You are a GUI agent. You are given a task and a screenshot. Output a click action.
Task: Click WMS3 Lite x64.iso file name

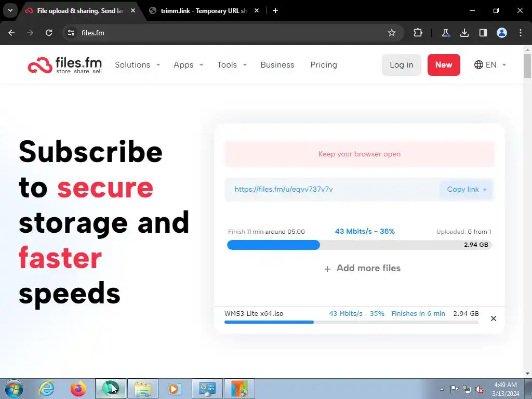(254, 313)
